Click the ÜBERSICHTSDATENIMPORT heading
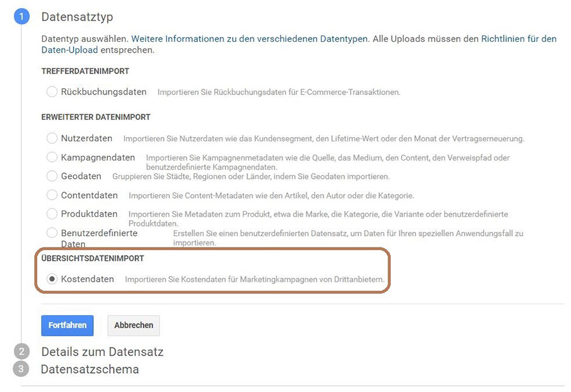571x392 pixels. [x=93, y=258]
